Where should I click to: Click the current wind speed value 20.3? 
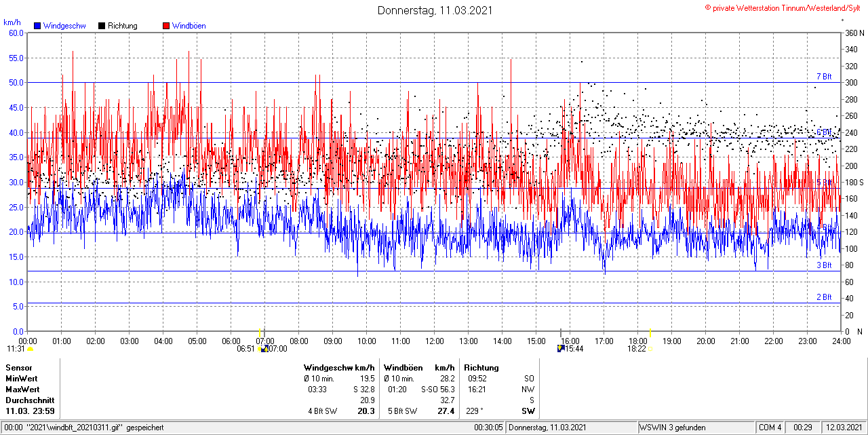[366, 411]
